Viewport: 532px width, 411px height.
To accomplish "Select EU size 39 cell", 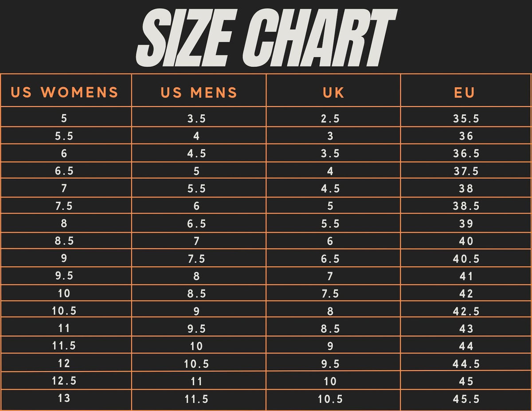I will click(466, 223).
